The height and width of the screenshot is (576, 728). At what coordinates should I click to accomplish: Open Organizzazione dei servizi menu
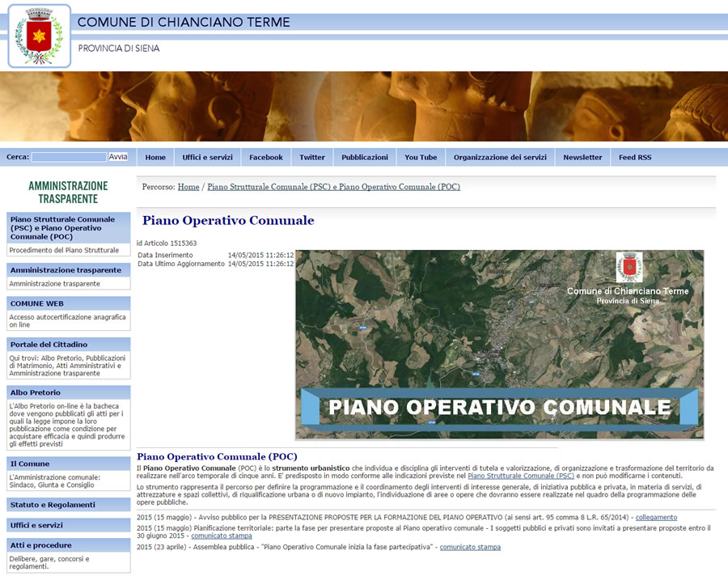[x=499, y=158]
